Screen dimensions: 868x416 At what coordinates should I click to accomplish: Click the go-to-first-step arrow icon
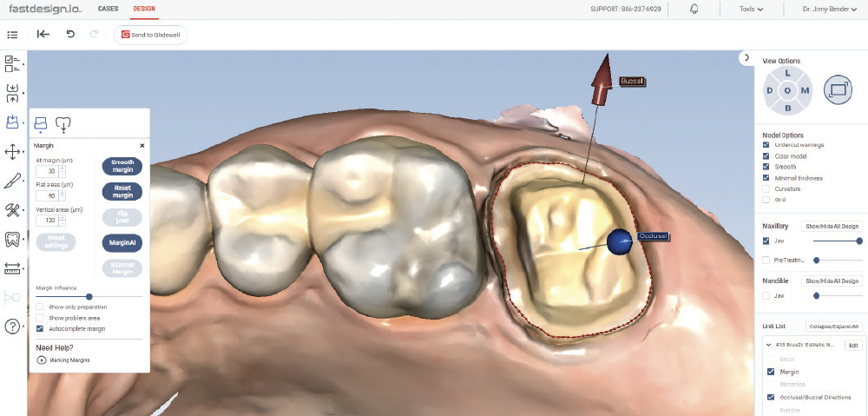(x=43, y=34)
